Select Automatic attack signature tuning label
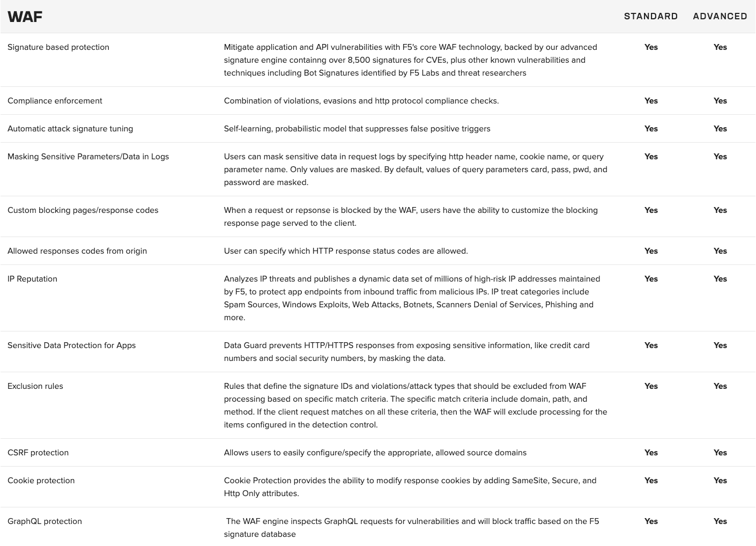756x546 pixels. tap(70, 129)
